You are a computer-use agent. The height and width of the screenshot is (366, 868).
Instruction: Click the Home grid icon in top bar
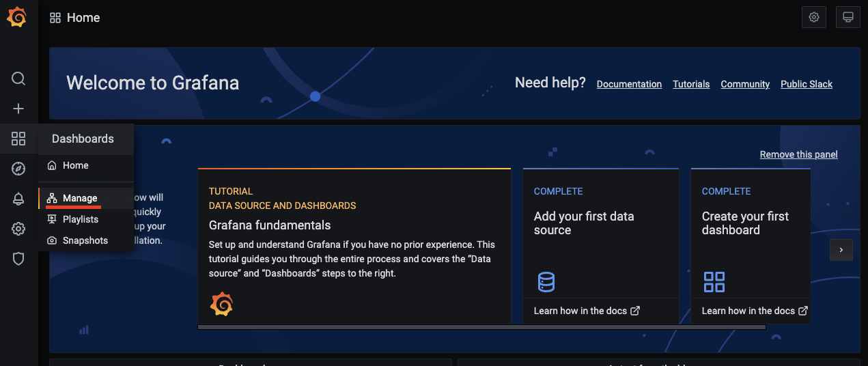(55, 18)
